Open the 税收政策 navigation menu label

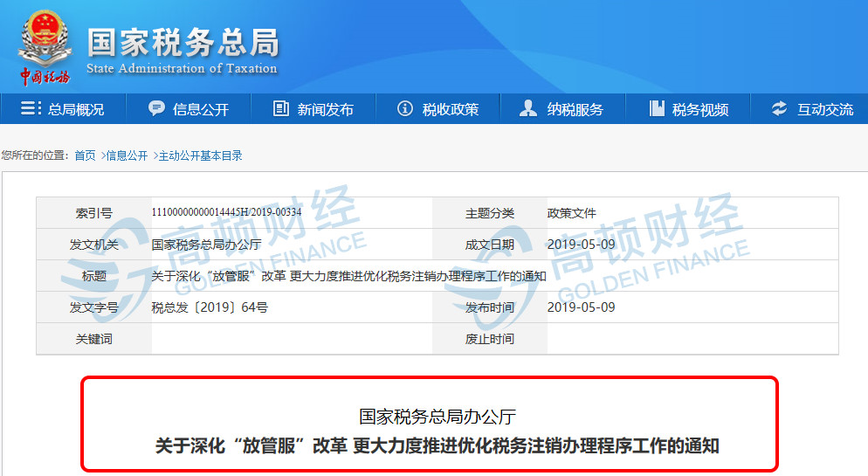tap(451, 109)
